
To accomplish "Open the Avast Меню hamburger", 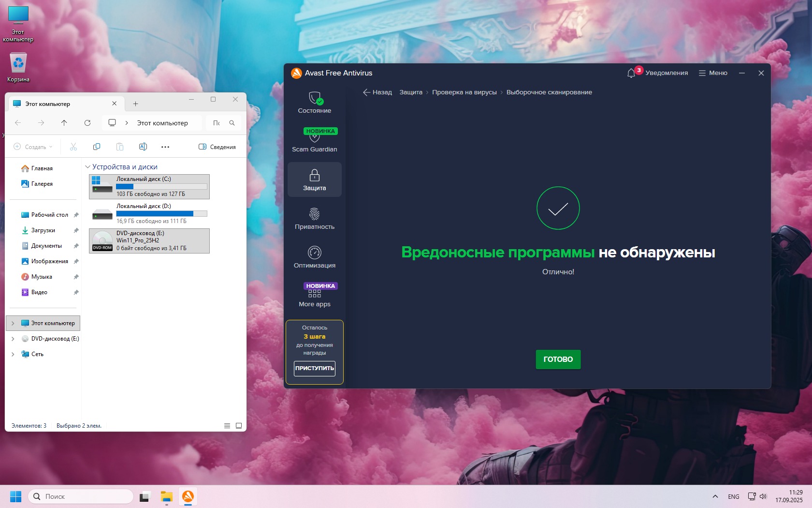I will (x=713, y=73).
